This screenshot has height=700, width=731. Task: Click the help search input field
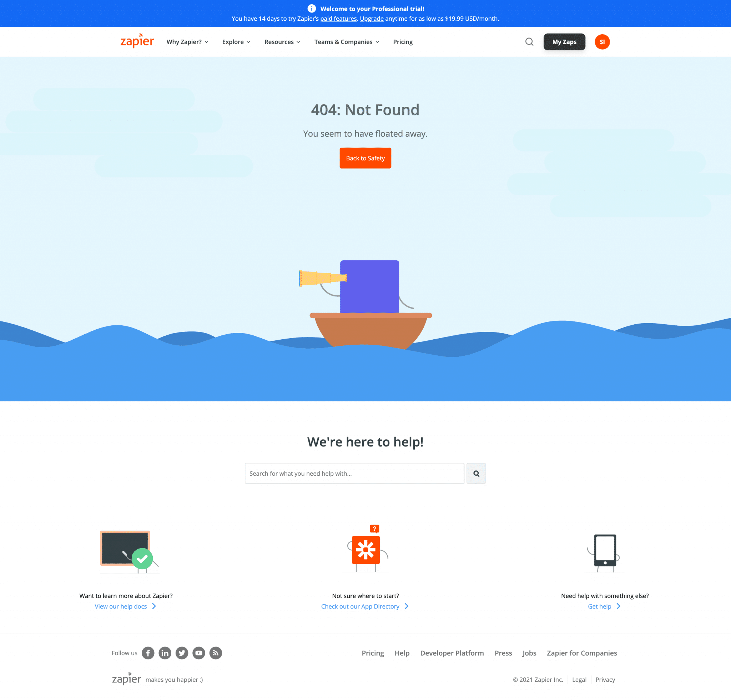click(x=354, y=474)
